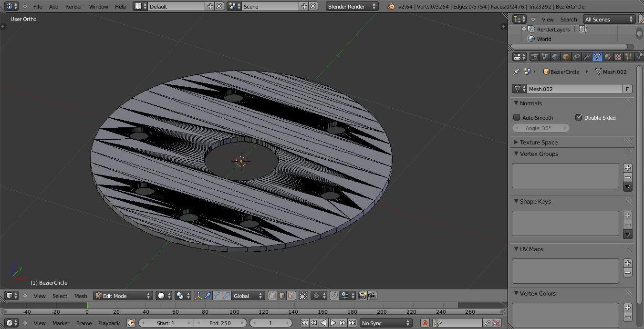Click the insert keyframe key icon

click(487, 323)
